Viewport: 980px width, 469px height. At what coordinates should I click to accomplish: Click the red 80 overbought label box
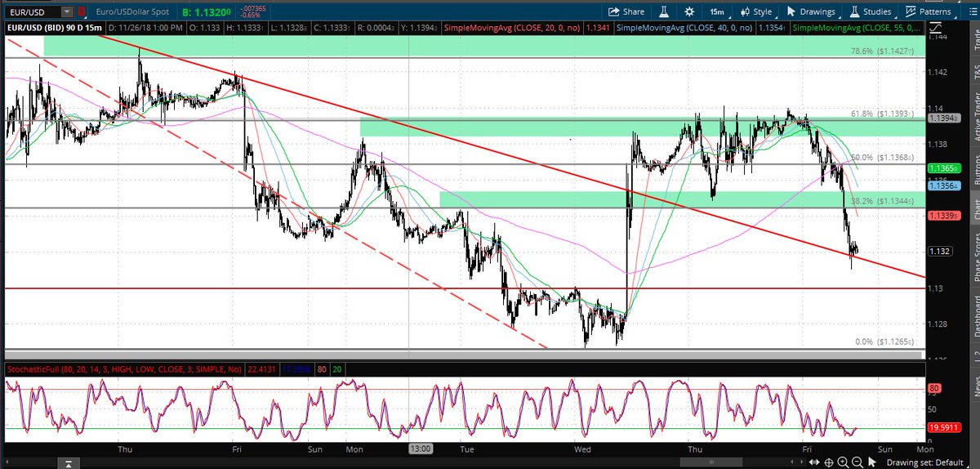(320, 369)
